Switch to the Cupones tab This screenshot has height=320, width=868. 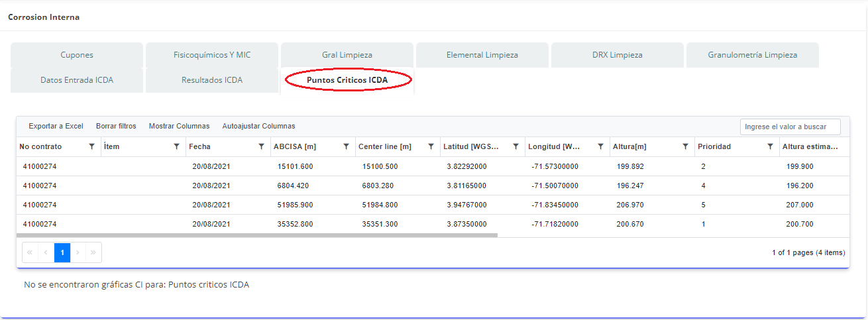(77, 55)
